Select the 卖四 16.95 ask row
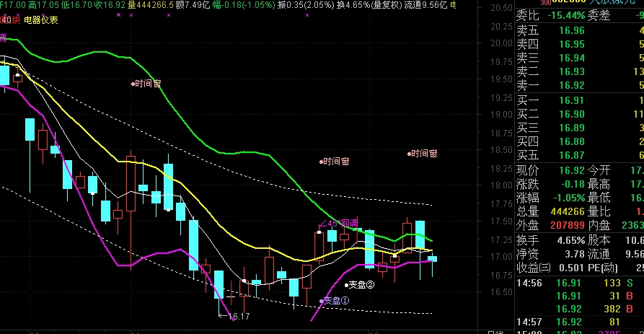The image size is (644, 334). [x=580, y=44]
